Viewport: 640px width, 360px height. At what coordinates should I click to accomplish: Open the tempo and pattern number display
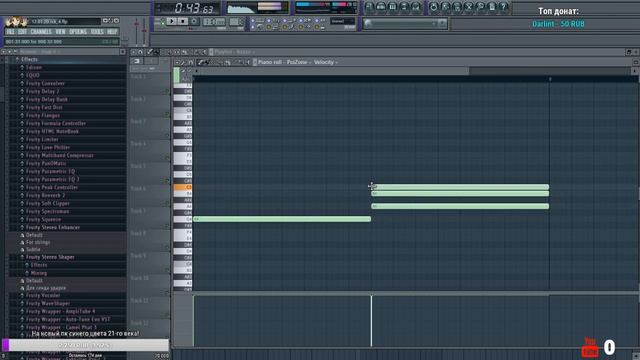(x=214, y=21)
